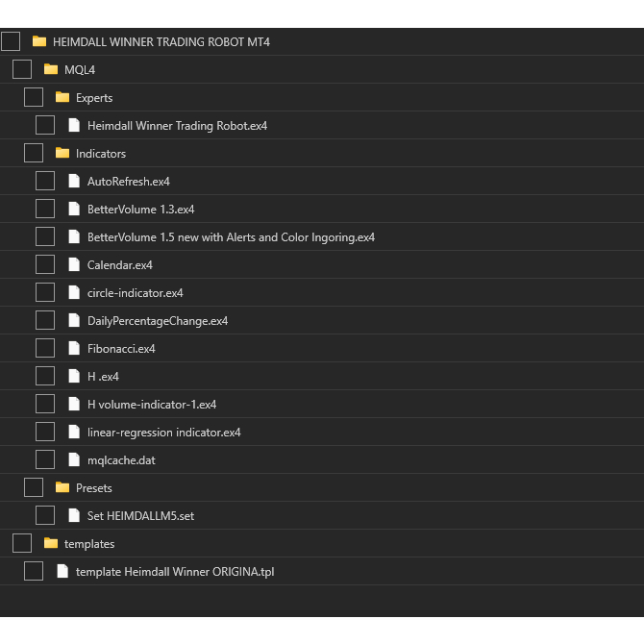Screen dimensions: 644x644
Task: Open template Heimdall Winner ORIGINA.tpl
Action: (174, 571)
